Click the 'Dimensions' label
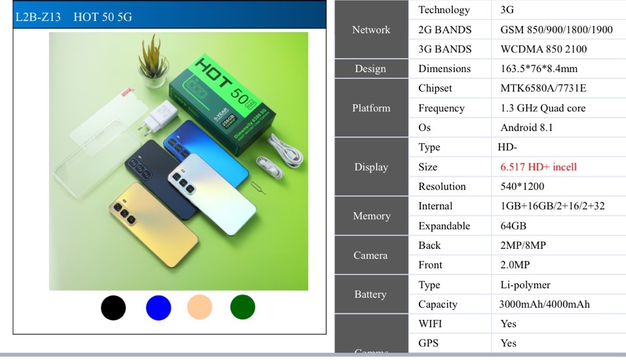626x364 pixels. coord(444,69)
